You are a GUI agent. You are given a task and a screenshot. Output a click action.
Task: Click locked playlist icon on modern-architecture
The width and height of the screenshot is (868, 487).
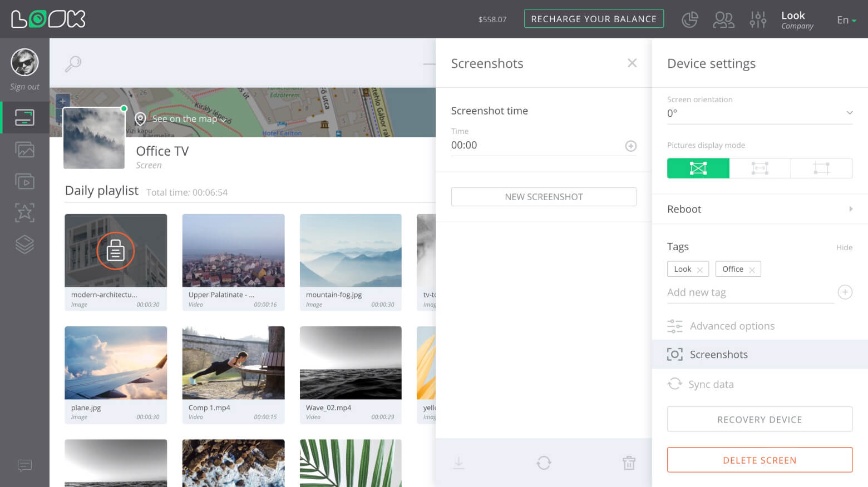(x=115, y=251)
